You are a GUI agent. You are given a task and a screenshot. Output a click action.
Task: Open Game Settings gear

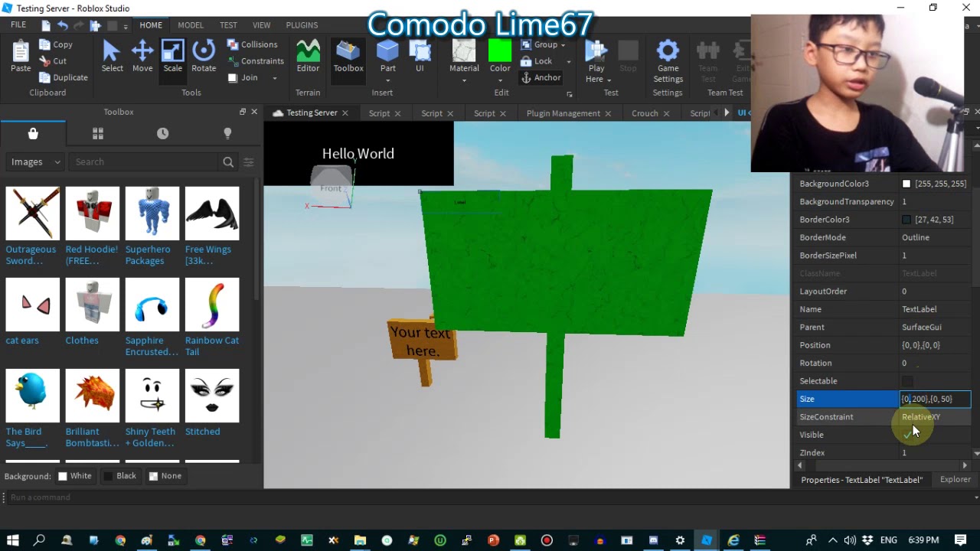pos(668,51)
